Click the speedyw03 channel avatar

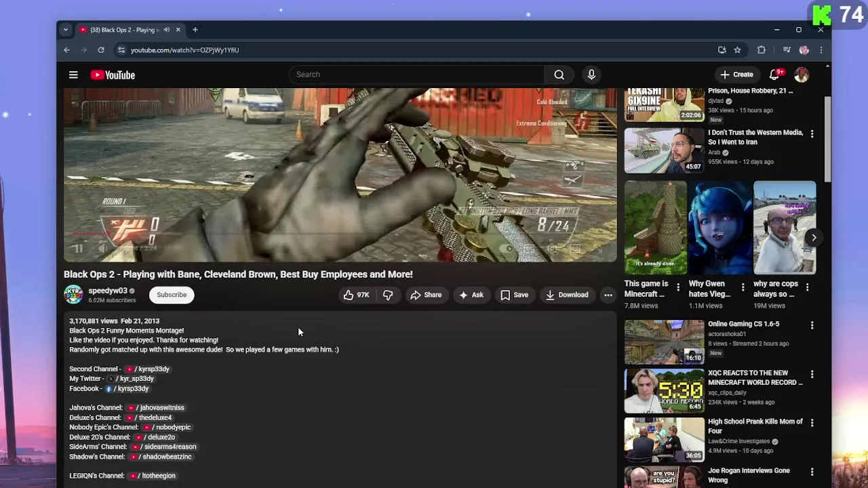pos(73,295)
